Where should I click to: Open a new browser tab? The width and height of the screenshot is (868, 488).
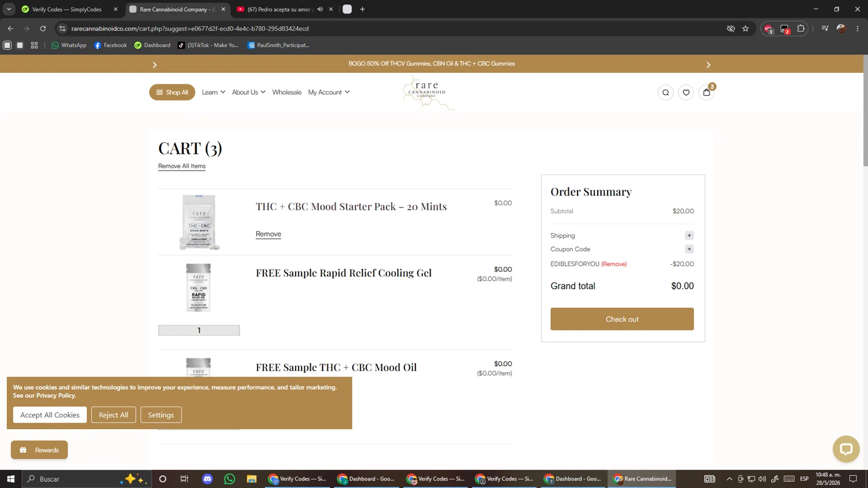click(x=362, y=9)
